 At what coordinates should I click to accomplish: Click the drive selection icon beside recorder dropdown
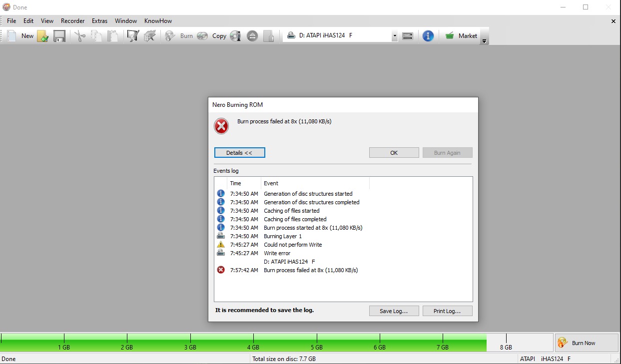point(408,36)
